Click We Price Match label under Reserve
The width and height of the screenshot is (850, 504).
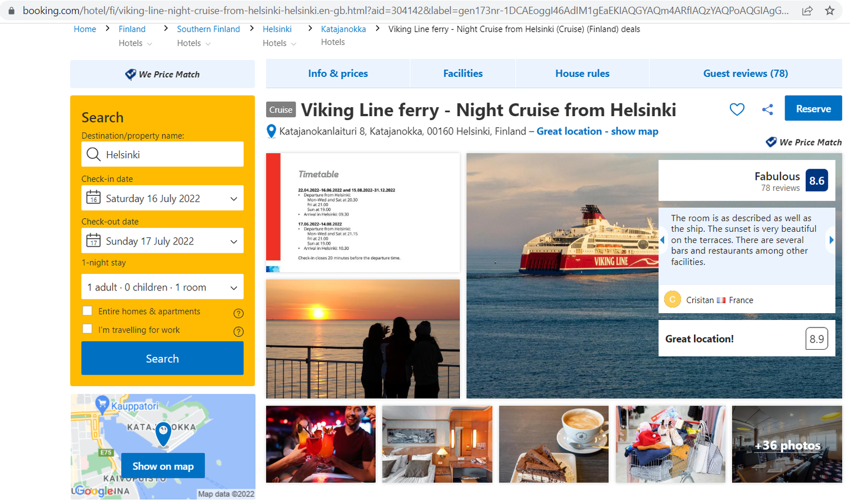pyautogui.click(x=804, y=142)
